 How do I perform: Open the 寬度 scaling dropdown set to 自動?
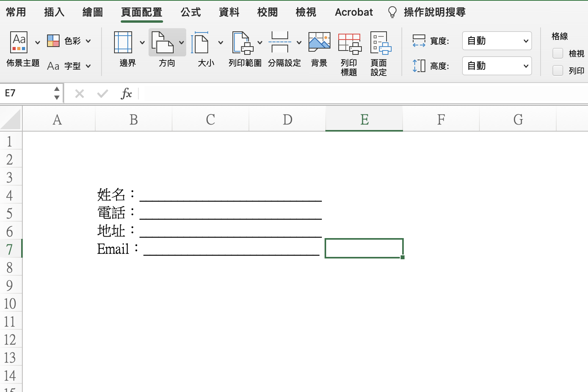(497, 41)
